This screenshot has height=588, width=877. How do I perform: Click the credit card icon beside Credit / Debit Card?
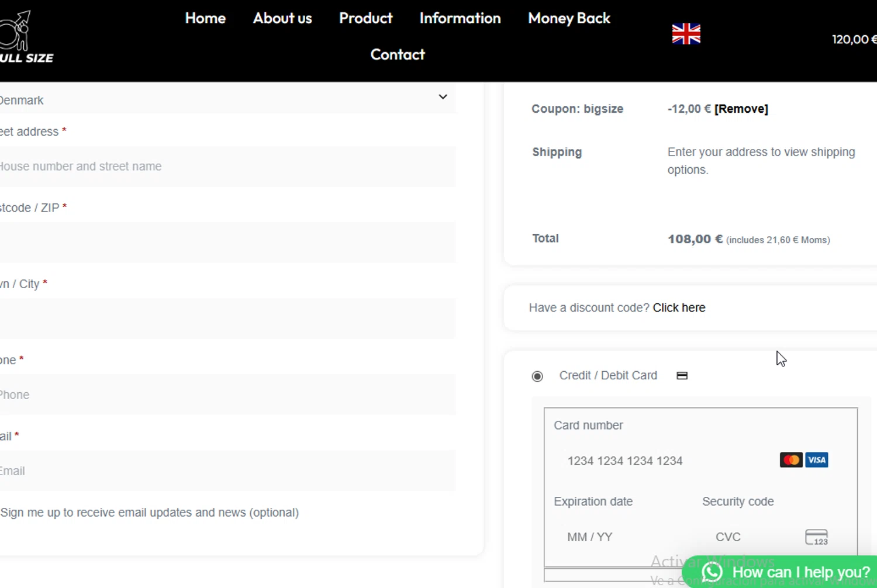click(x=682, y=375)
